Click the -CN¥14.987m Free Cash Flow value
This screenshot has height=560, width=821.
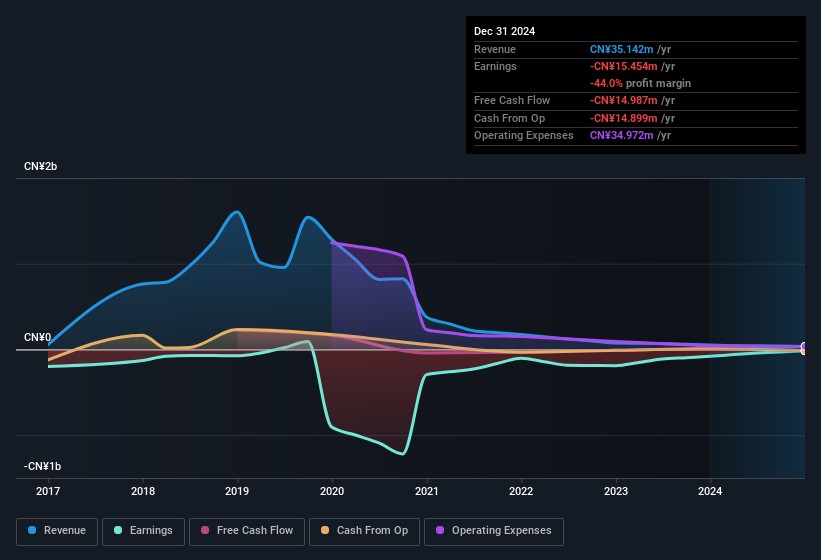pyautogui.click(x=624, y=100)
